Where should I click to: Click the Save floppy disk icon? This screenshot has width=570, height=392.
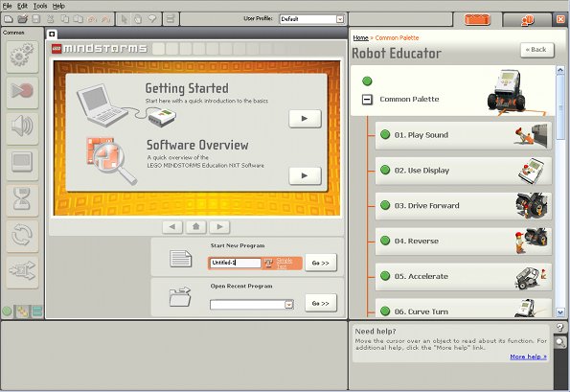coord(36,19)
